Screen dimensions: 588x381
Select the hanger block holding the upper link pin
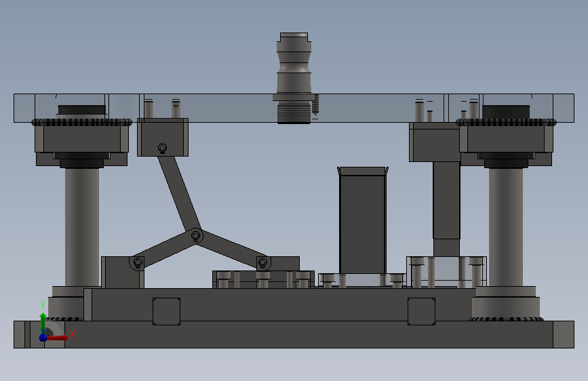pyautogui.click(x=163, y=137)
